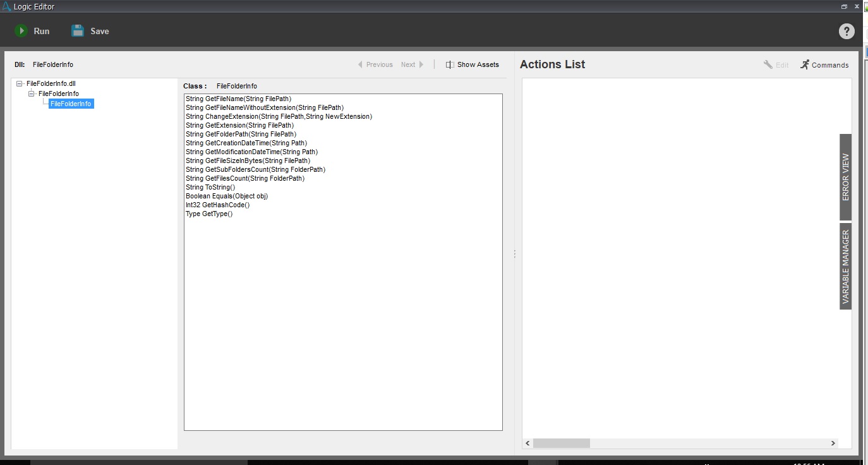Open the VARIABLE MANAGER side tab
This screenshot has height=465, width=868.
click(x=845, y=266)
